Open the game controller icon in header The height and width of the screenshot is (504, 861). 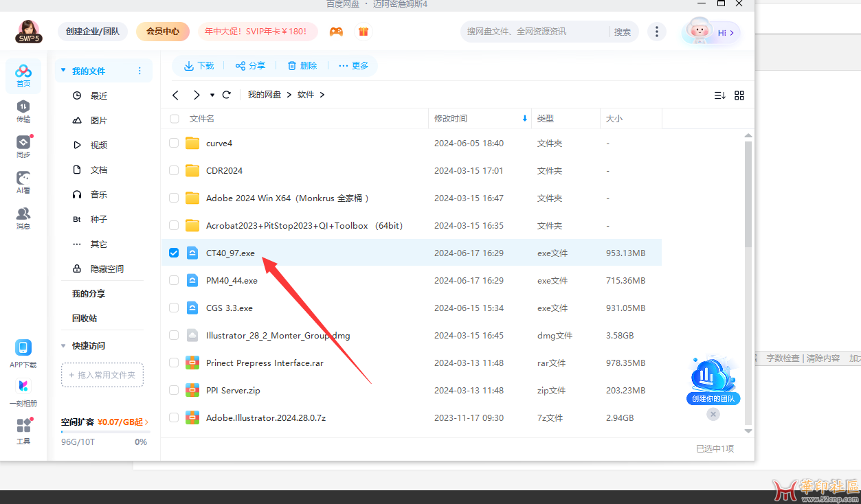[x=336, y=32]
